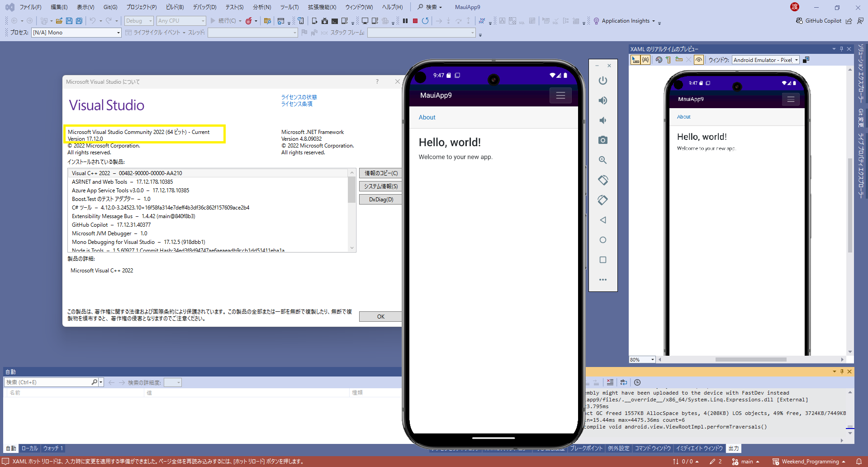Click the Open File folder icon
The image size is (868, 467).
(x=59, y=21)
